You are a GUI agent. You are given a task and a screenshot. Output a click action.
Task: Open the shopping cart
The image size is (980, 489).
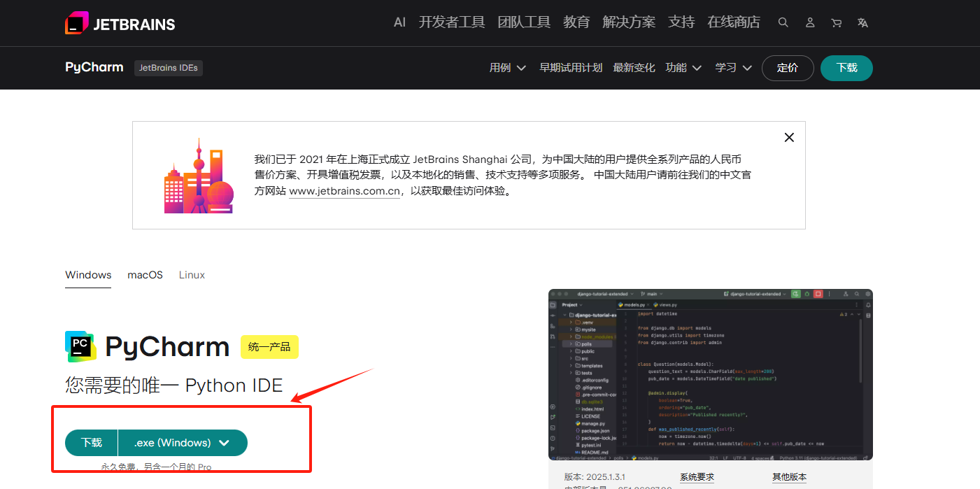(836, 22)
